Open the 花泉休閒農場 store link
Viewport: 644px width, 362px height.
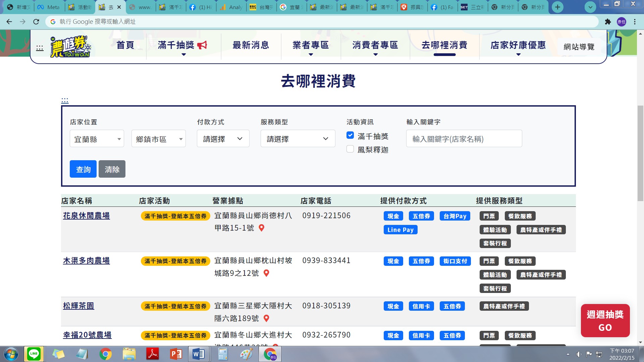click(87, 216)
